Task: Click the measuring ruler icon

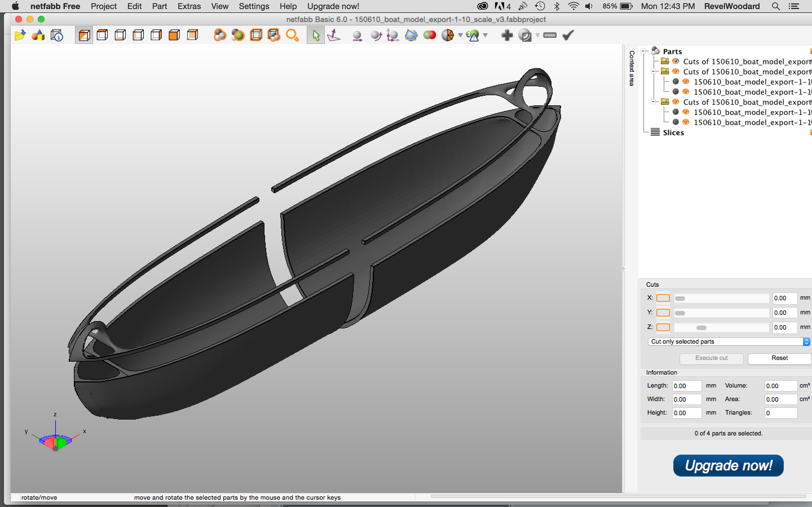Action: coord(550,35)
